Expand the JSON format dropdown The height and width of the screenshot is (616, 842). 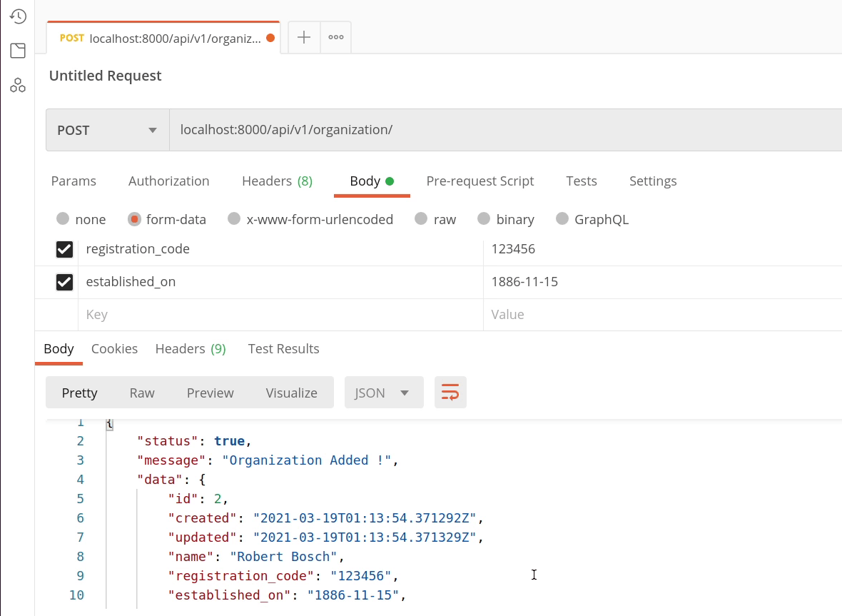(383, 393)
